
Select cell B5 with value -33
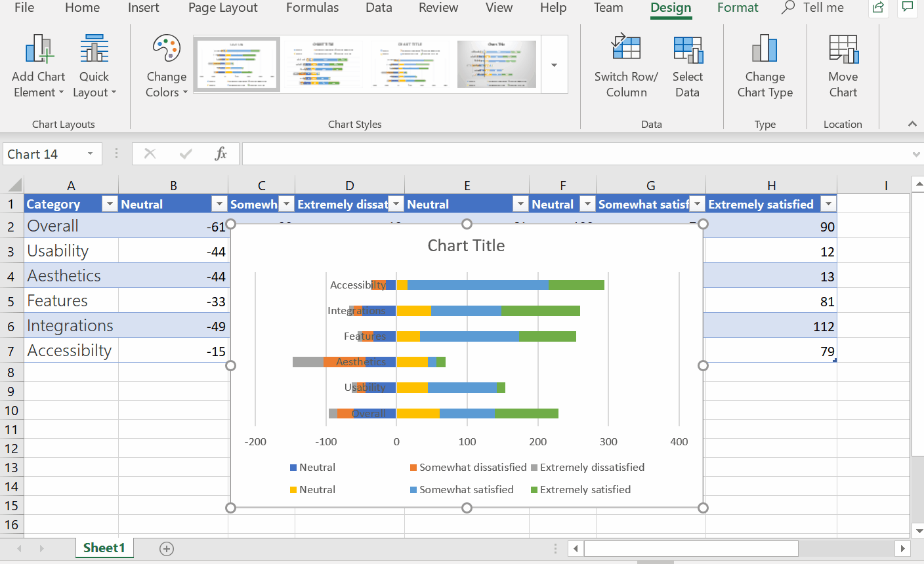[173, 301]
